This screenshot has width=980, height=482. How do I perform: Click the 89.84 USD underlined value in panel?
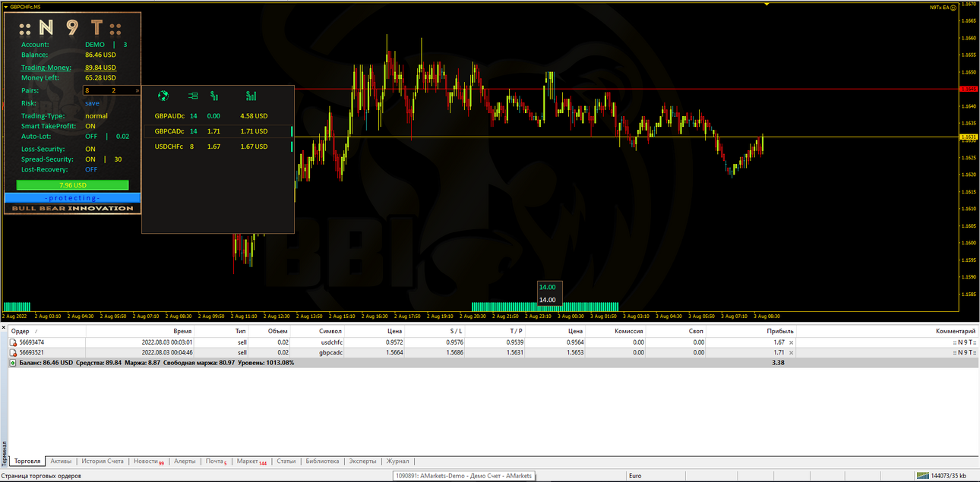[100, 68]
